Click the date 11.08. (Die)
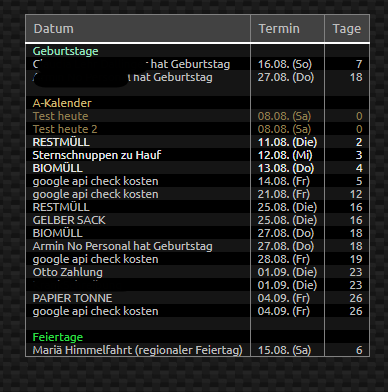 pos(287,142)
